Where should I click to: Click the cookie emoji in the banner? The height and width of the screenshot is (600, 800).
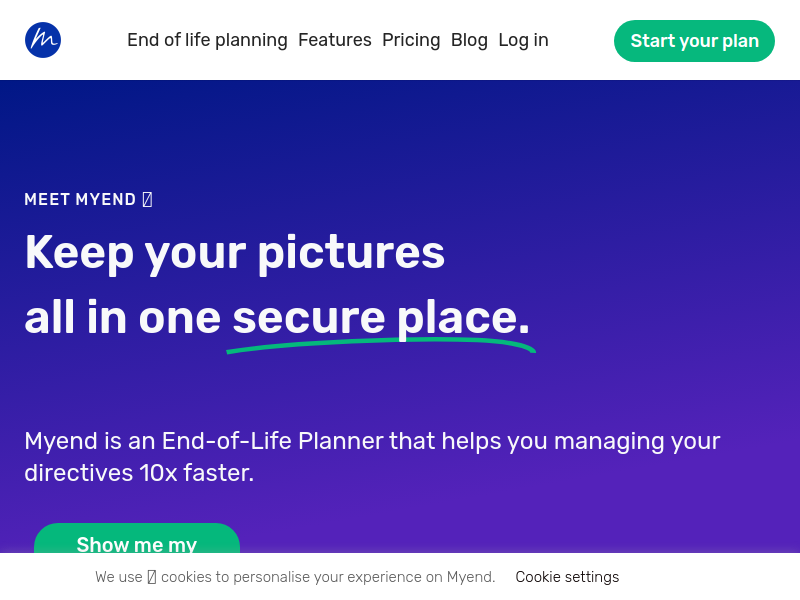[x=152, y=577]
